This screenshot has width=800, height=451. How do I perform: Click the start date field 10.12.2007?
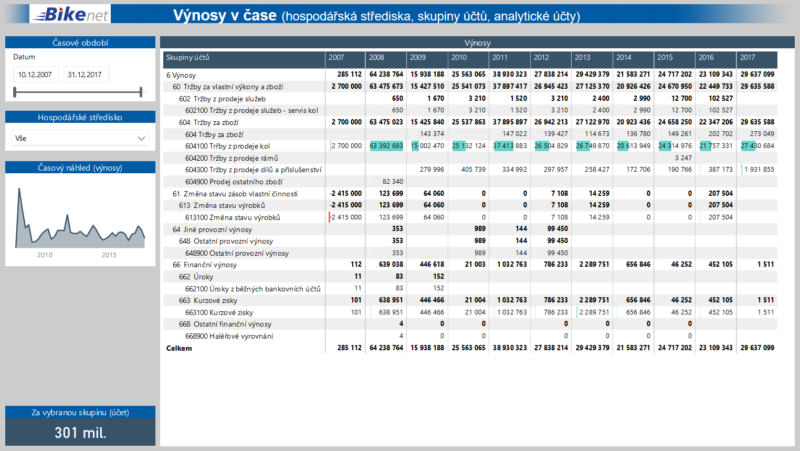(35, 74)
